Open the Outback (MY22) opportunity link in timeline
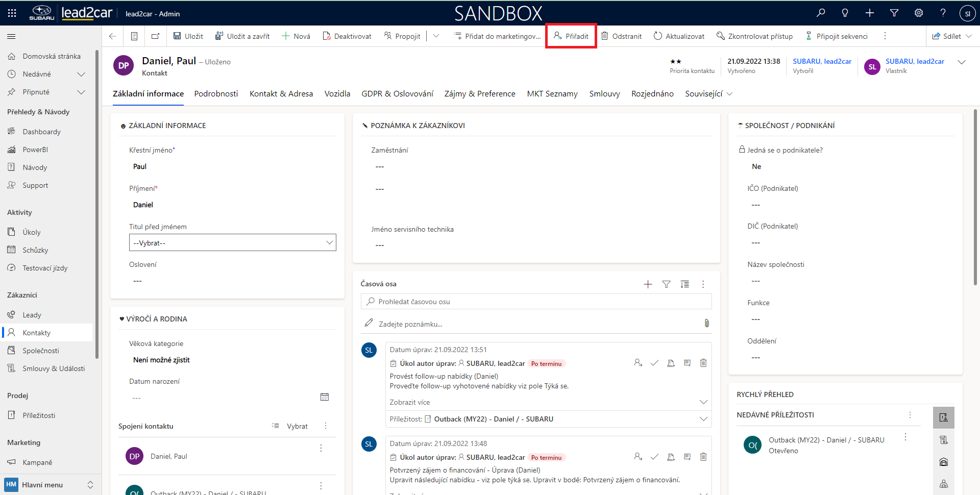This screenshot has width=980, height=495. [x=493, y=419]
